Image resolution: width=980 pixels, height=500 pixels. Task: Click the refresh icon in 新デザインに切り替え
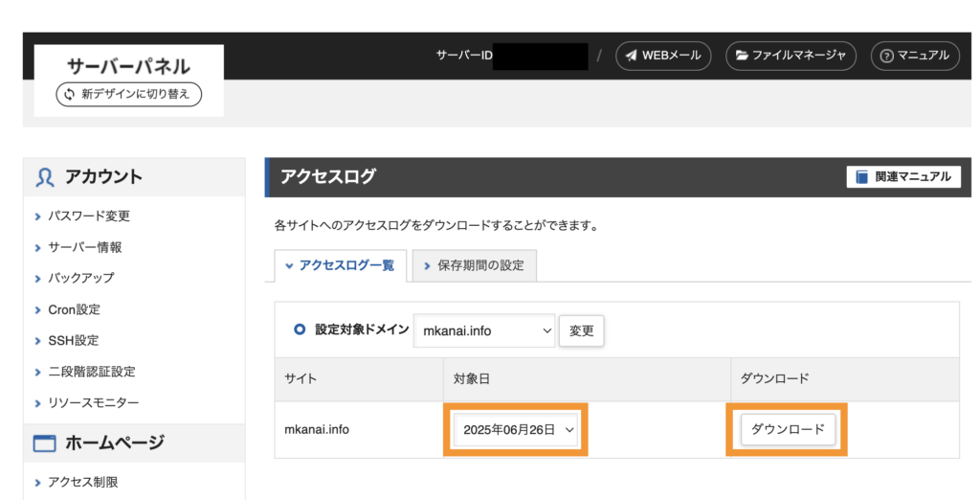pos(70,95)
